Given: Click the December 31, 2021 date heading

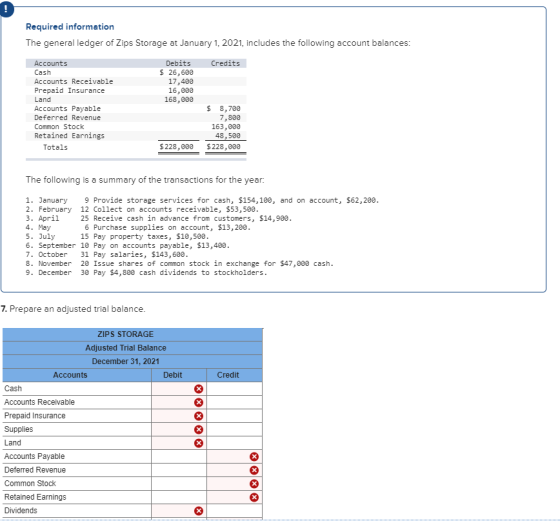Looking at the screenshot, I should 125,362.
